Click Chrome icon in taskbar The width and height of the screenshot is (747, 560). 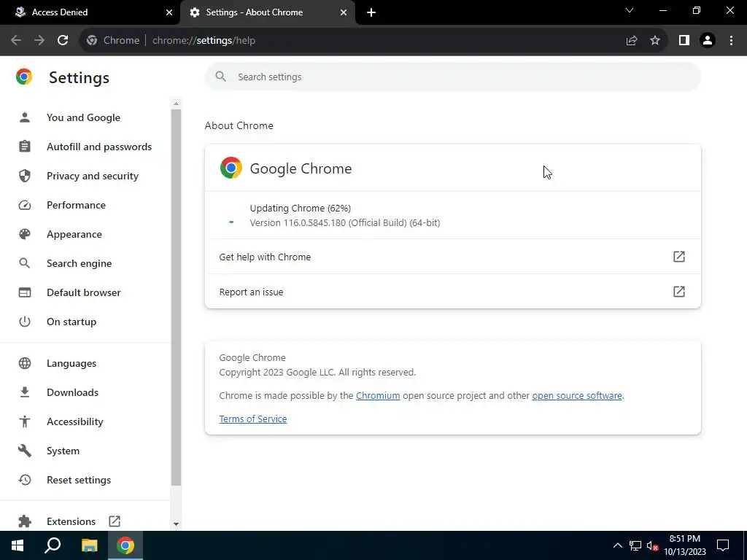point(125,545)
